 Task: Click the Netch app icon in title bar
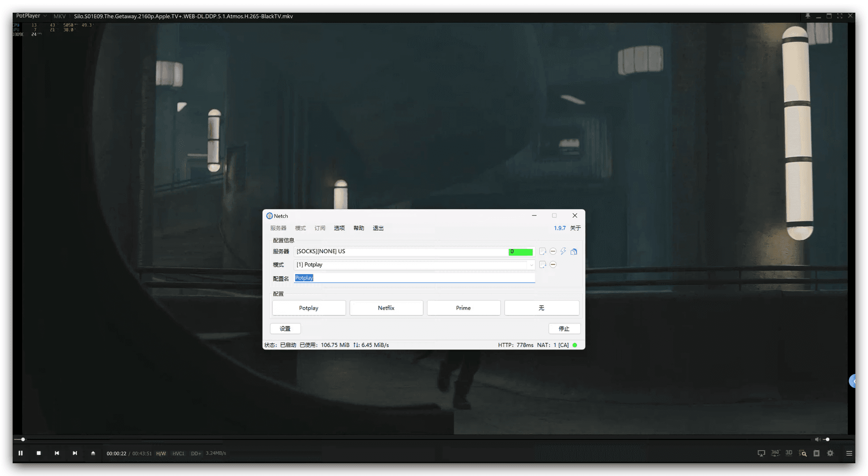pyautogui.click(x=269, y=216)
